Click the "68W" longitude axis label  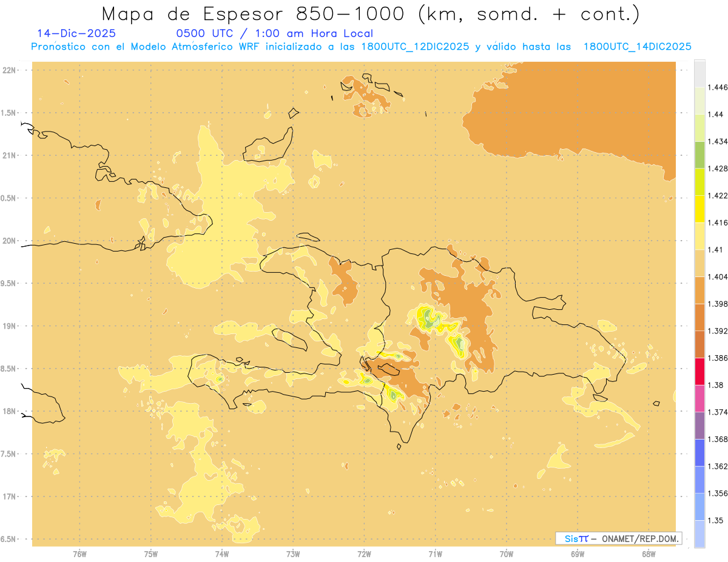[649, 554]
